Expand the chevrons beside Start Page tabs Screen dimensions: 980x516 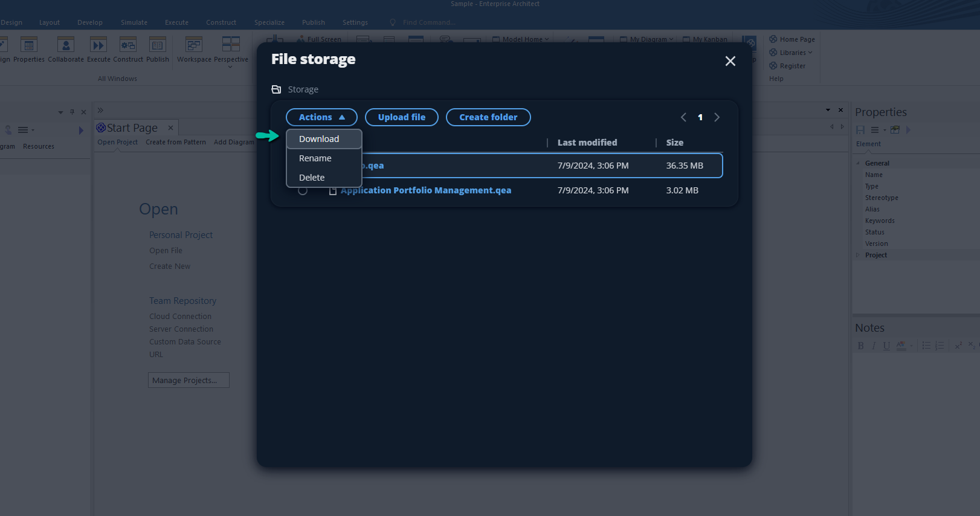pos(100,111)
